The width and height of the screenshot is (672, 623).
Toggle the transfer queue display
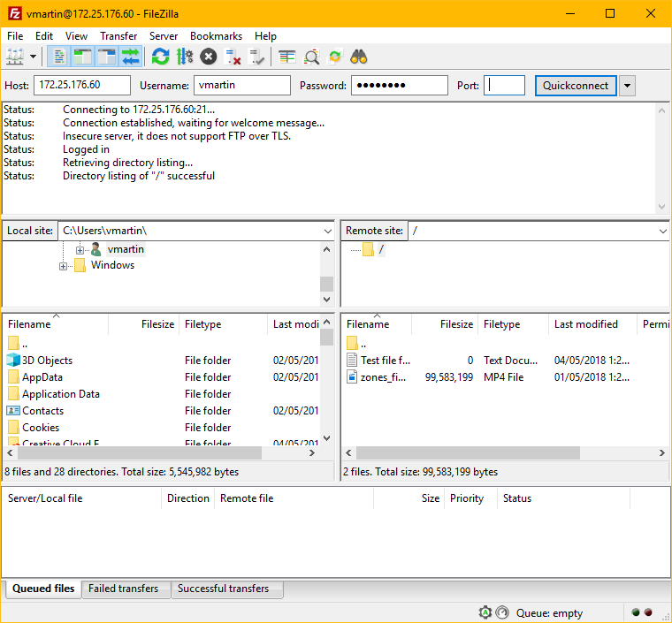[x=131, y=57]
